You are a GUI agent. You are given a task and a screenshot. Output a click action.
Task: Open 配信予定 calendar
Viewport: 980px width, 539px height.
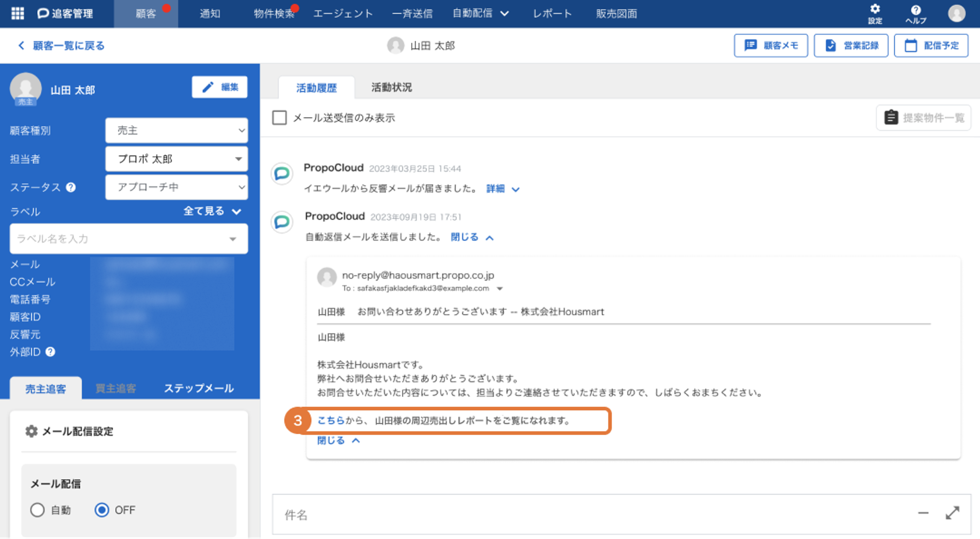[931, 46]
